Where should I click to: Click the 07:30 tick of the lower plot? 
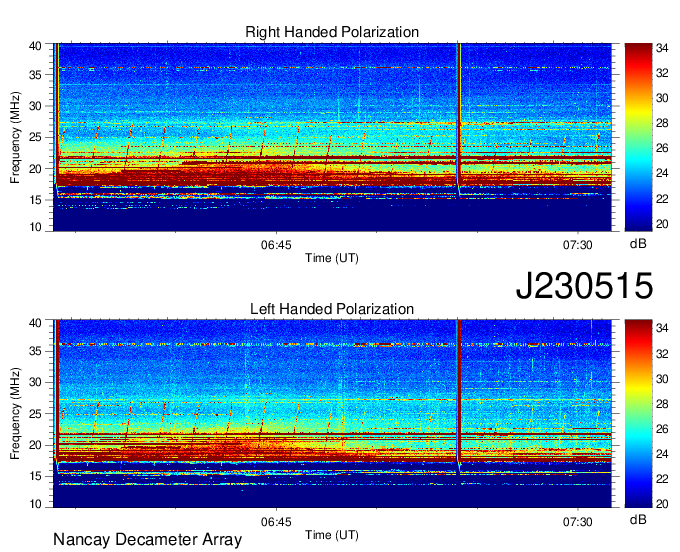coord(578,522)
